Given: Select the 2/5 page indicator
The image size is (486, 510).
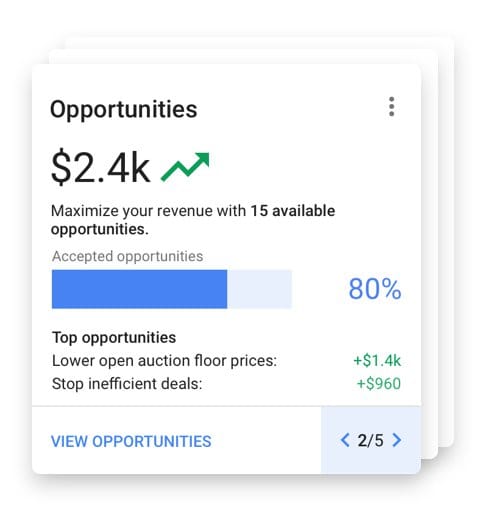Looking at the screenshot, I should [370, 440].
